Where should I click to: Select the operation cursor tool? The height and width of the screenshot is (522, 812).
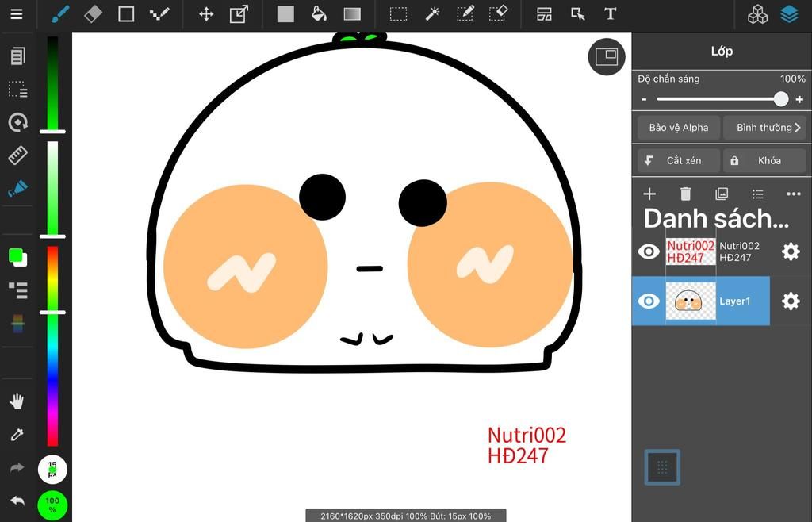pyautogui.click(x=577, y=14)
